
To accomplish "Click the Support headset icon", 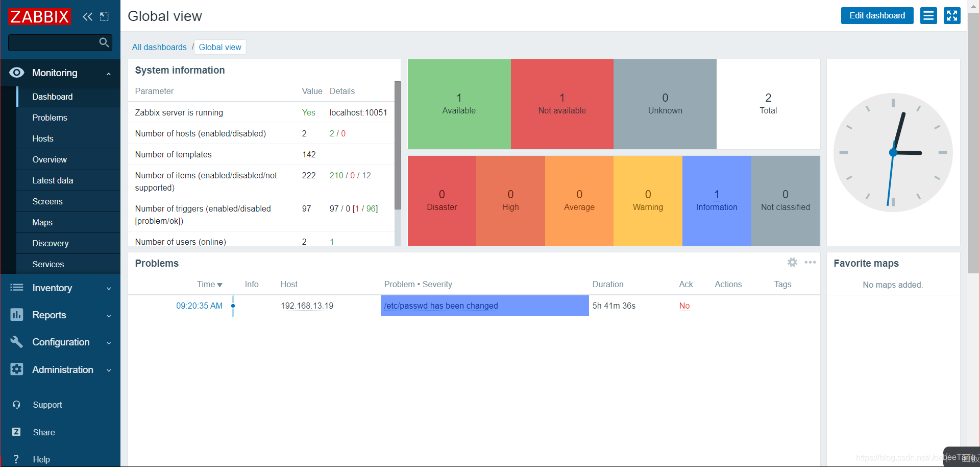I will [17, 405].
